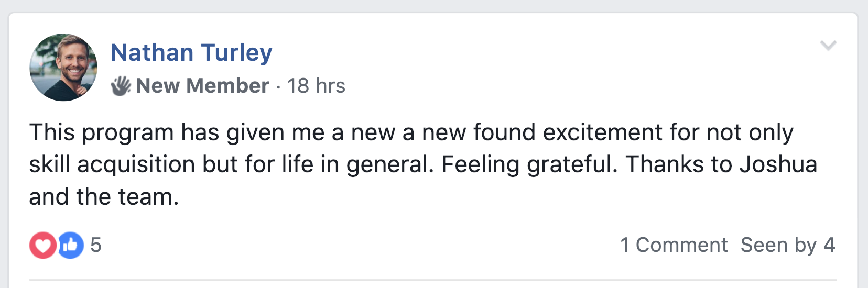Click the first line of the post text

[x=411, y=132]
